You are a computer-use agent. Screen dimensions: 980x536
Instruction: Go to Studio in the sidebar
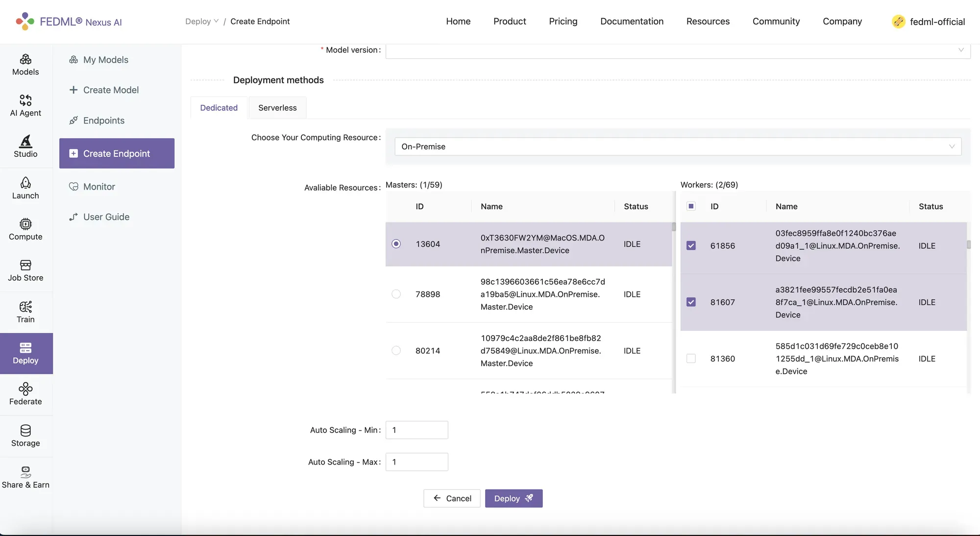[x=25, y=146]
